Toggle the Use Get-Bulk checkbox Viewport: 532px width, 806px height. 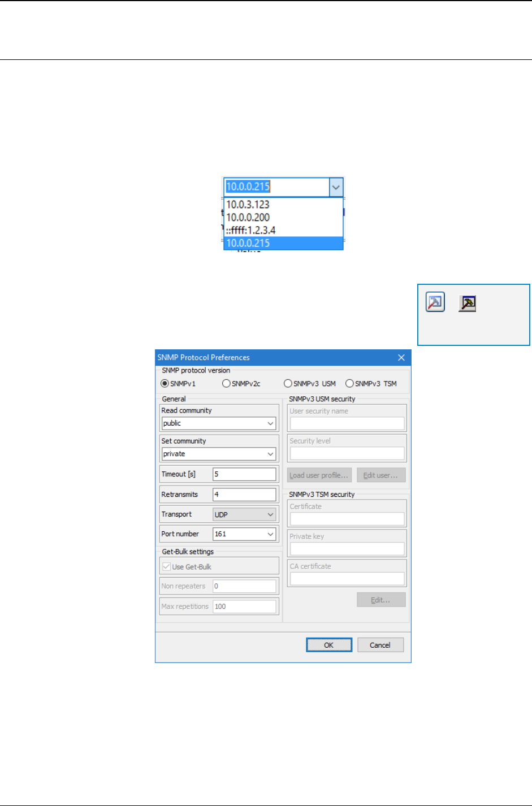(x=167, y=567)
